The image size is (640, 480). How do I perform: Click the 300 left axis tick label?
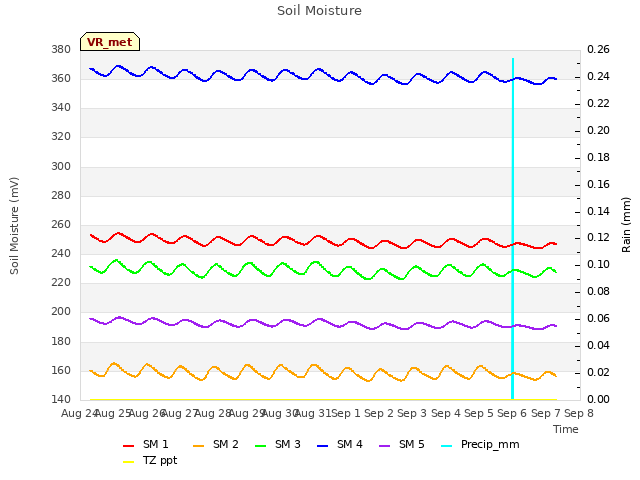point(61,166)
